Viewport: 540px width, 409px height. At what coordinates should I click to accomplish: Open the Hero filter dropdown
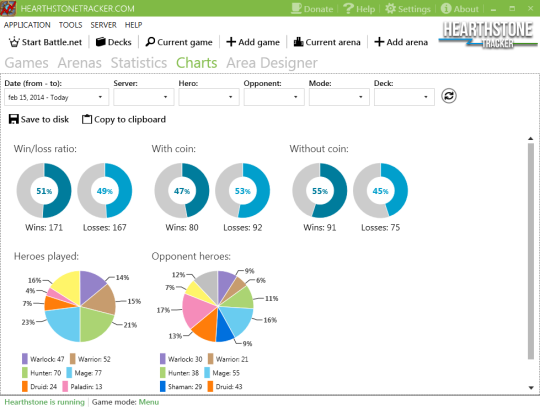[x=209, y=97]
